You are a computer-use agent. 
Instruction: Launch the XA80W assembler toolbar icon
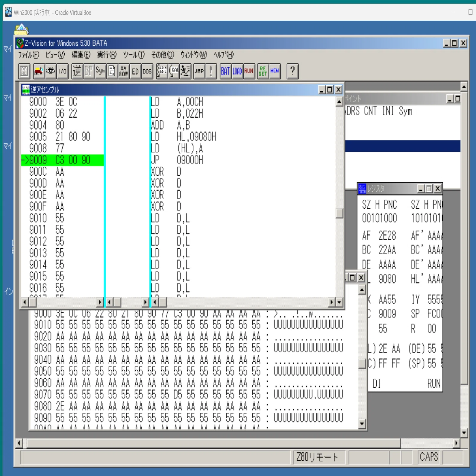pos(124,71)
